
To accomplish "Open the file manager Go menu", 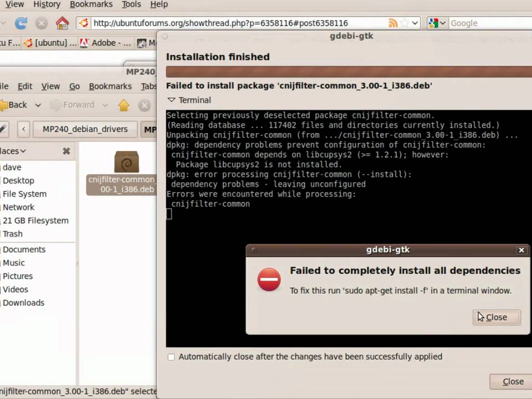I will point(74,86).
